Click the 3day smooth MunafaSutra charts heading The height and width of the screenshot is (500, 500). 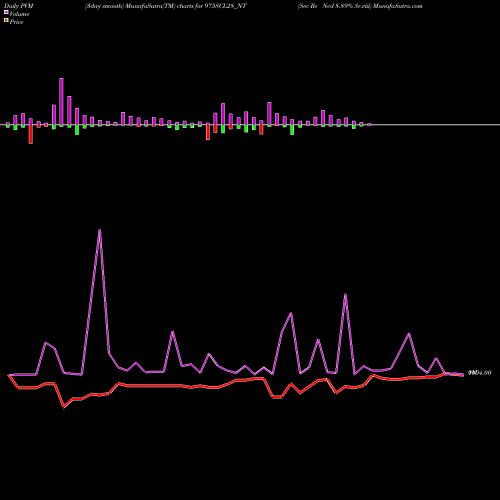click(x=166, y=6)
